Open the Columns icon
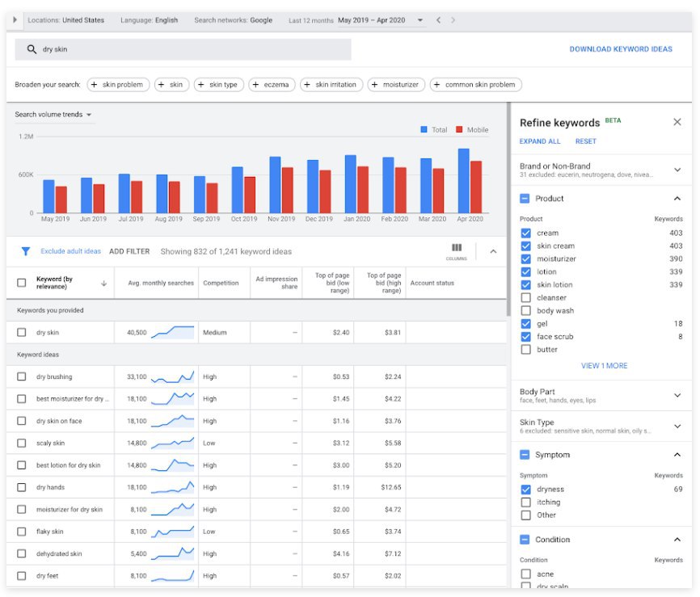This screenshot has width=700, height=597. [457, 250]
